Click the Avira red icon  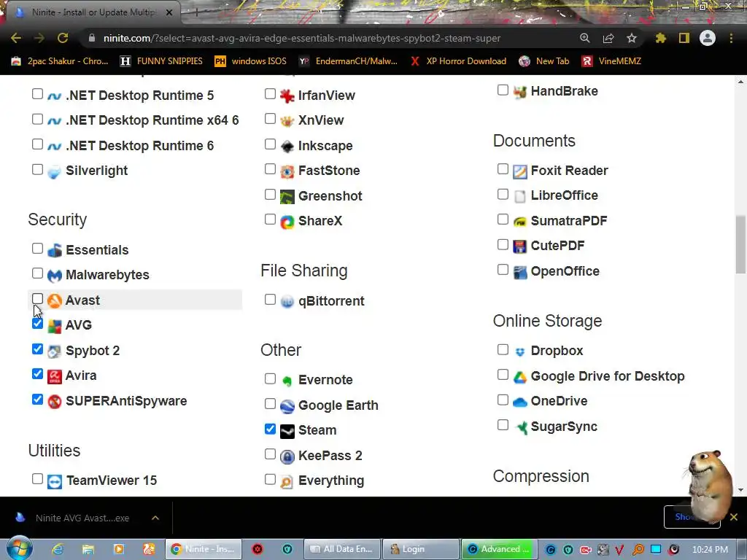[54, 376]
